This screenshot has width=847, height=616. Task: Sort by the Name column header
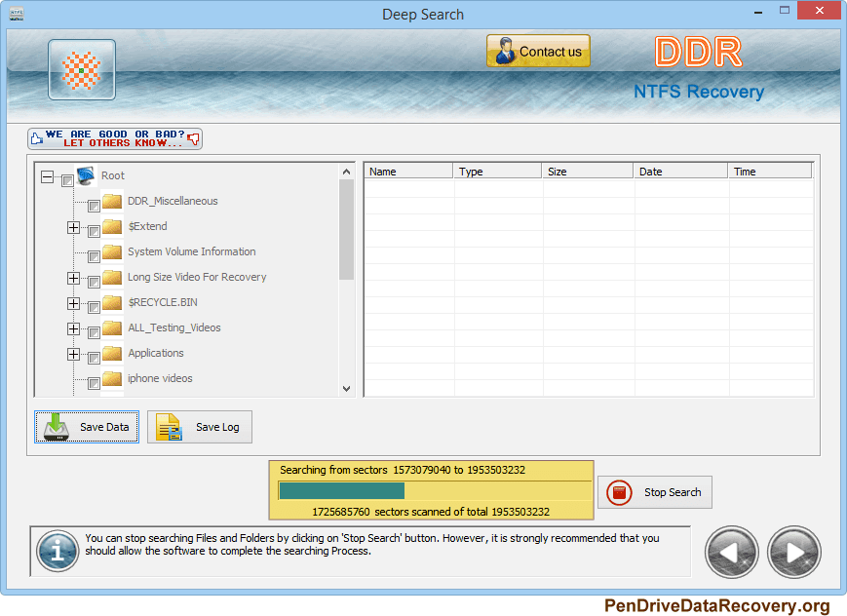tap(408, 172)
